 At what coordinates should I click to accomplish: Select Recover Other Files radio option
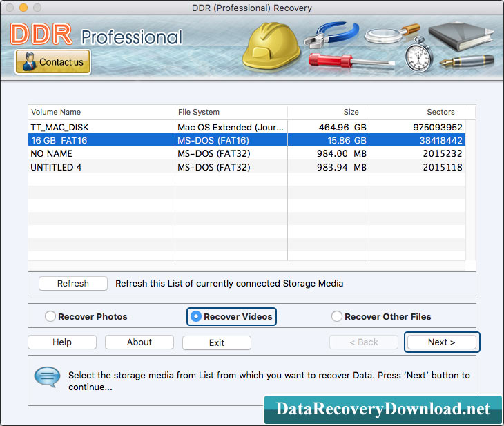(x=381, y=316)
